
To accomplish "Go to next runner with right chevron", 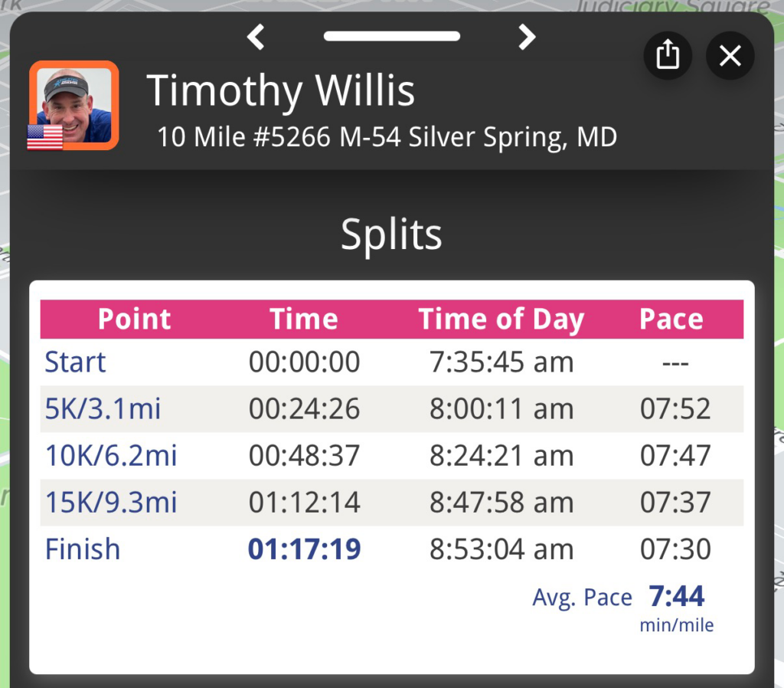I will pos(527,36).
